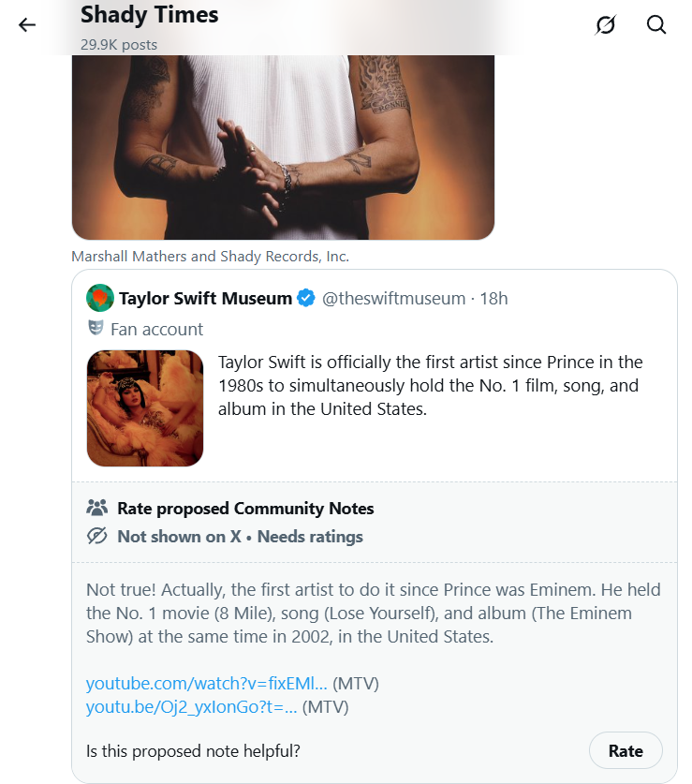This screenshot has height=784, width=692.
Task: Open the quoted tweet's thumbnail image
Action: coord(145,408)
